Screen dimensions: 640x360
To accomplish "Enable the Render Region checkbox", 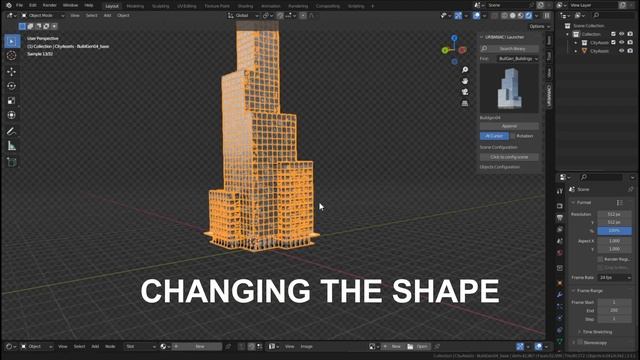I will [x=600, y=259].
